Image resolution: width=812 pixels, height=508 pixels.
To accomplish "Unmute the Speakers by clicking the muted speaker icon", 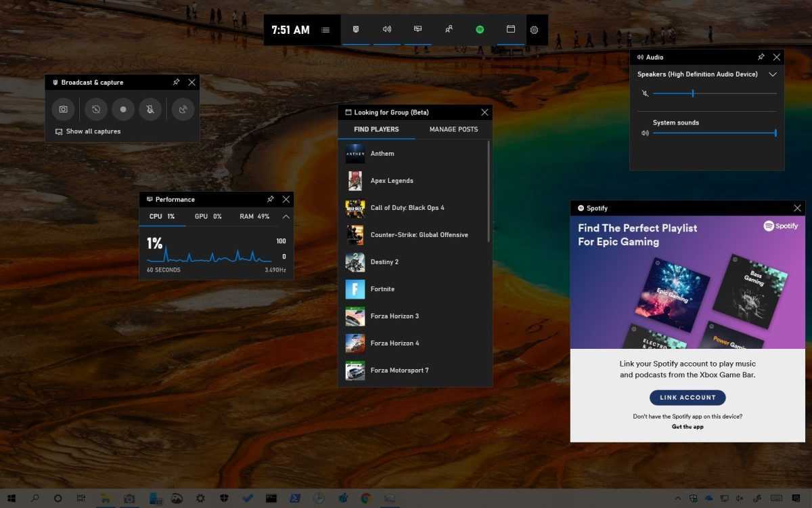I will [x=645, y=93].
